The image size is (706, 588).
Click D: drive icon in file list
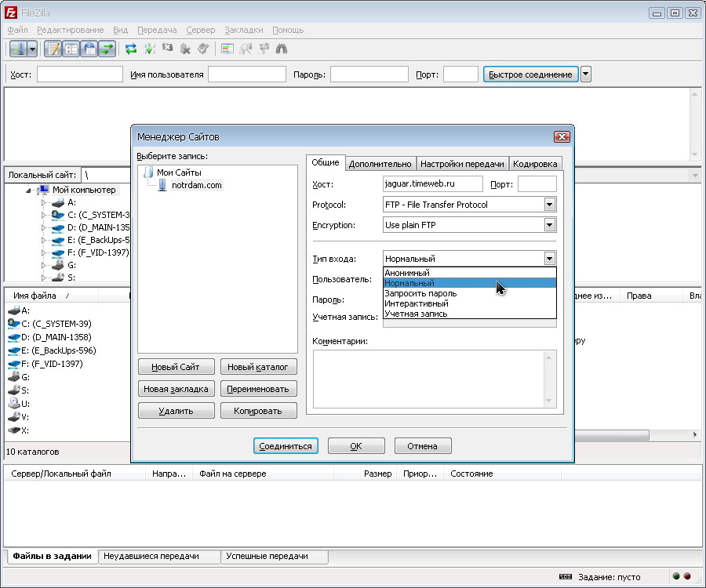[14, 337]
